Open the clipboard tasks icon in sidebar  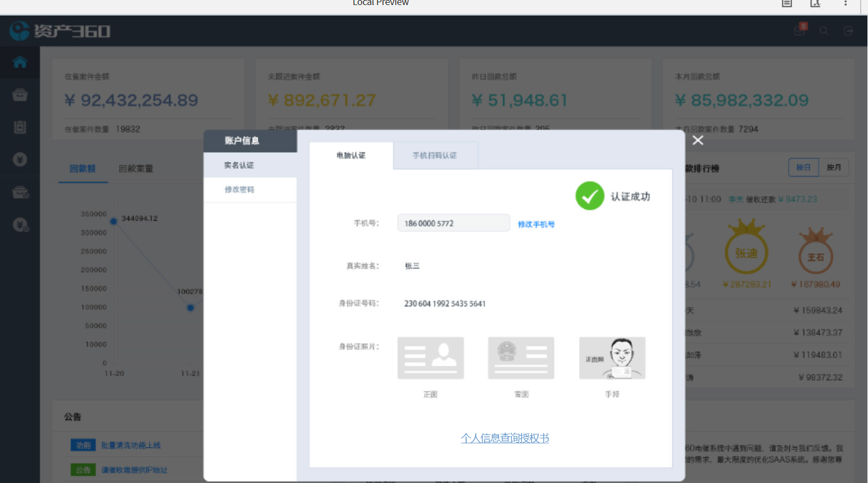pyautogui.click(x=20, y=127)
